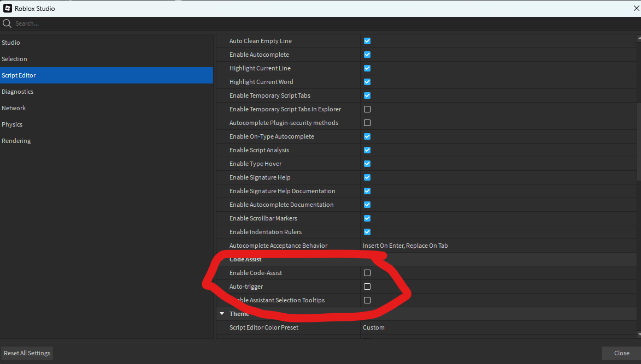Close the Roblox Studio settings window

636,8
